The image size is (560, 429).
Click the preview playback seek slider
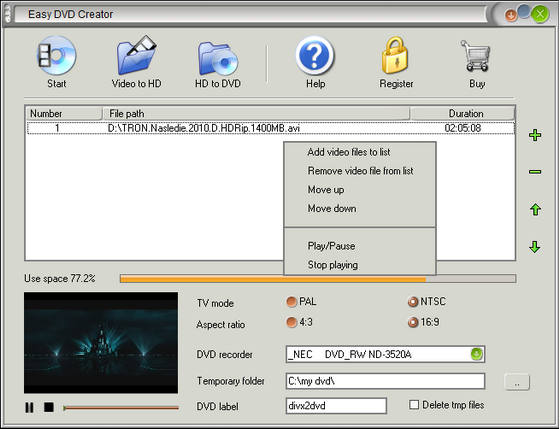tap(121, 408)
